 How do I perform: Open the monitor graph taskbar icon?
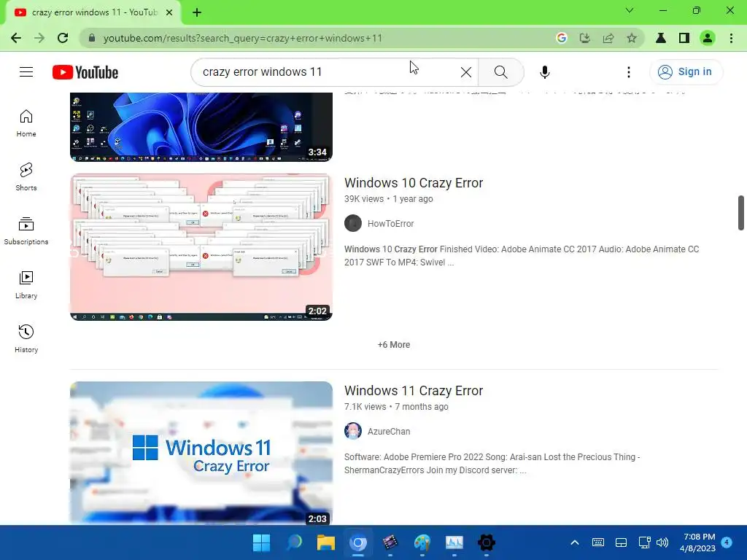pos(454,542)
